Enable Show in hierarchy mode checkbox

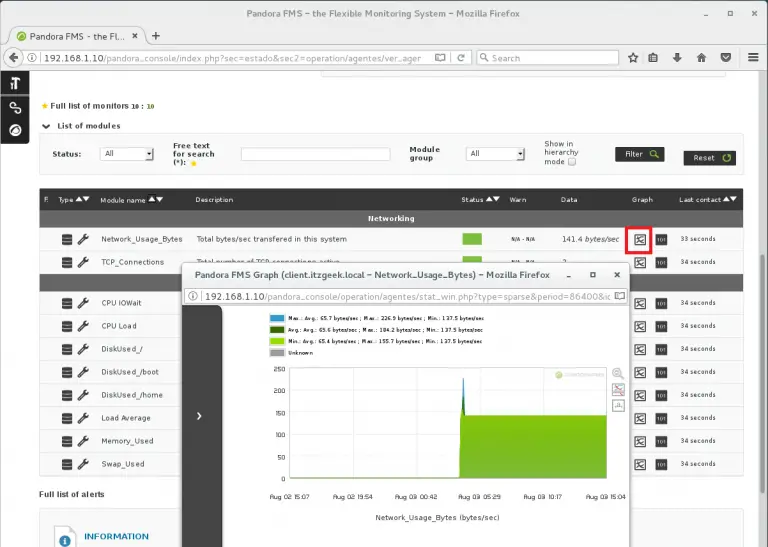[572, 162]
